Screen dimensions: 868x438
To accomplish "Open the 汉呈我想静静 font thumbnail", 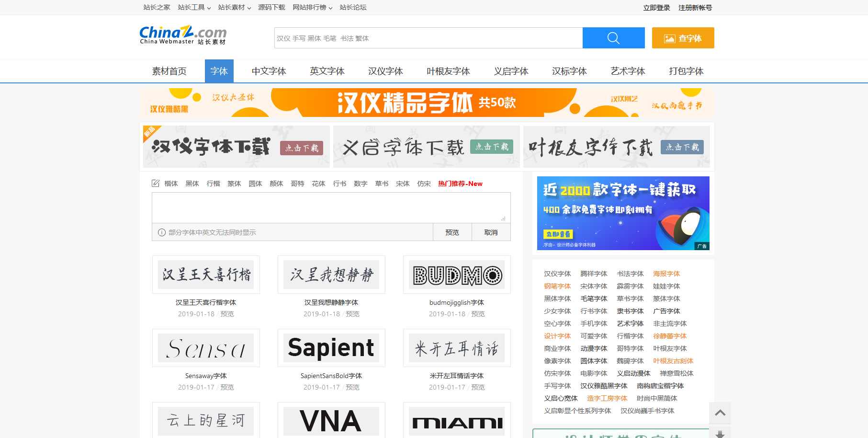I will pos(331,275).
